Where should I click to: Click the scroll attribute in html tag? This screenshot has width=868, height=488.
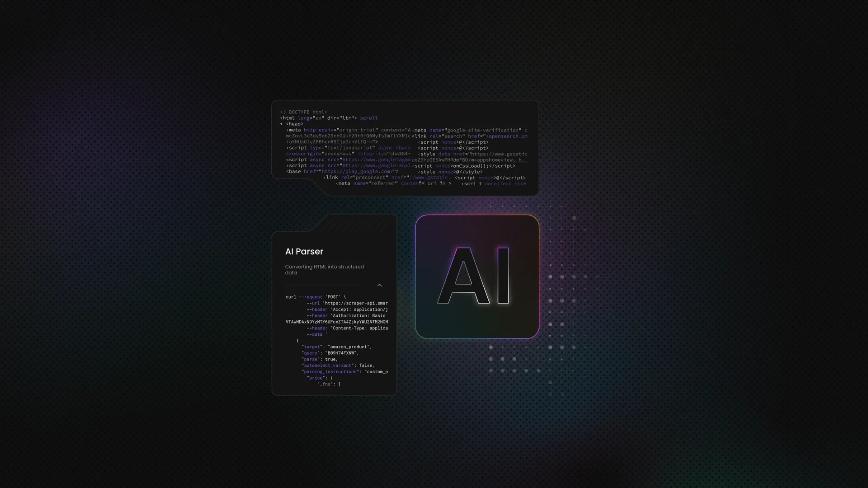click(x=368, y=118)
